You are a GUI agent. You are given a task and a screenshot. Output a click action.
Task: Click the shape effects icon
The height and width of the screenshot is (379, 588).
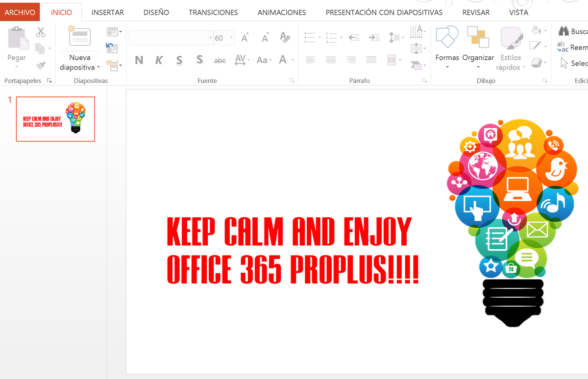click(x=536, y=63)
